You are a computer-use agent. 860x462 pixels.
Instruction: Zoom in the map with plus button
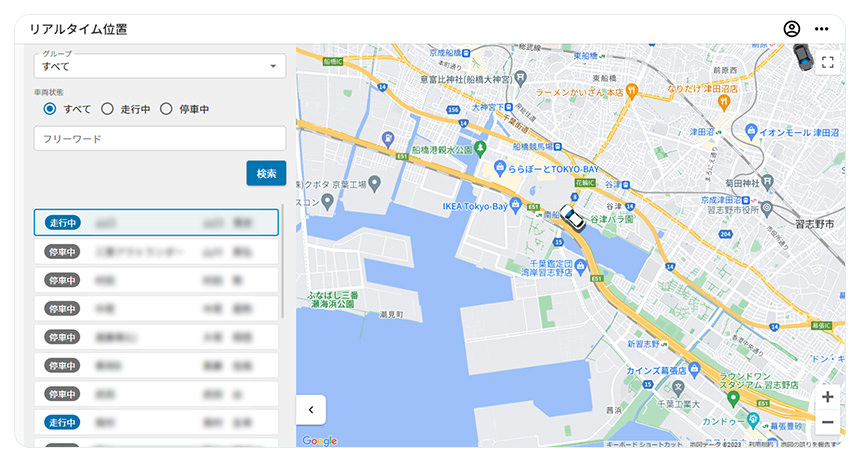(828, 397)
